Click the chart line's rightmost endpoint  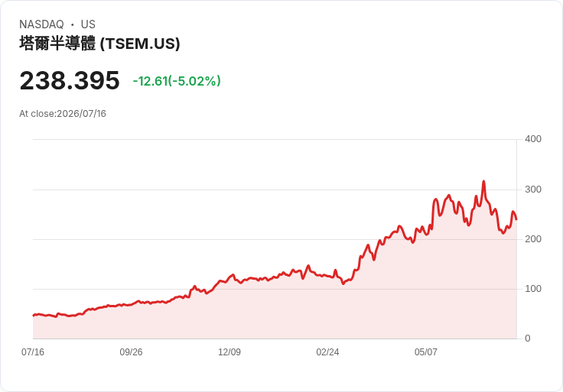516,219
